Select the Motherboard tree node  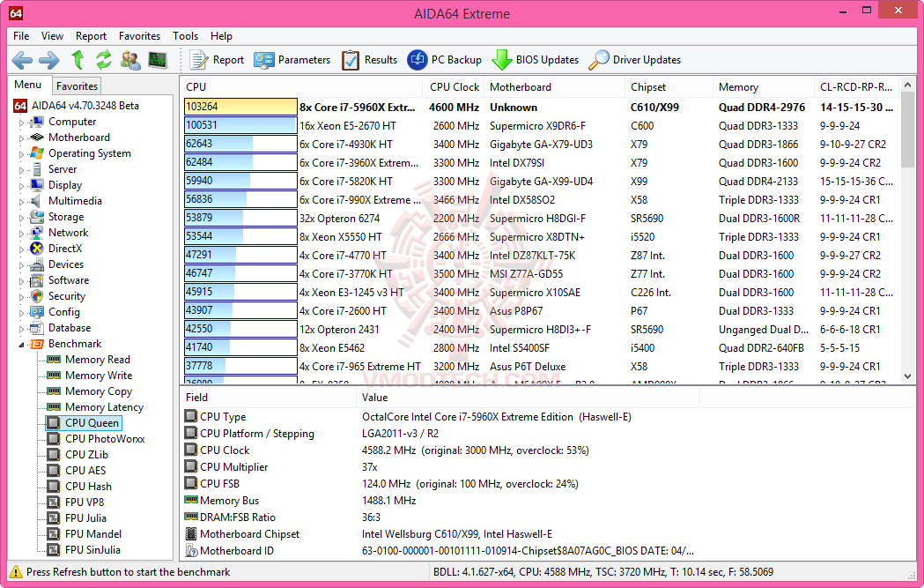pos(79,138)
